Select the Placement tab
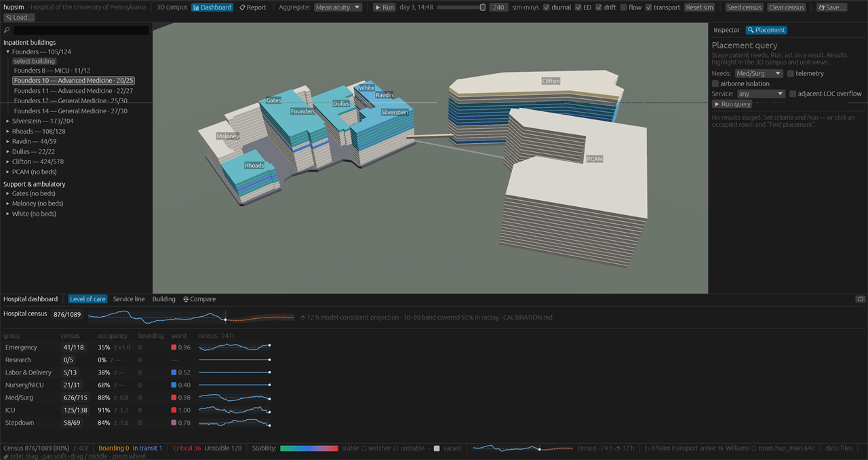 pyautogui.click(x=766, y=30)
